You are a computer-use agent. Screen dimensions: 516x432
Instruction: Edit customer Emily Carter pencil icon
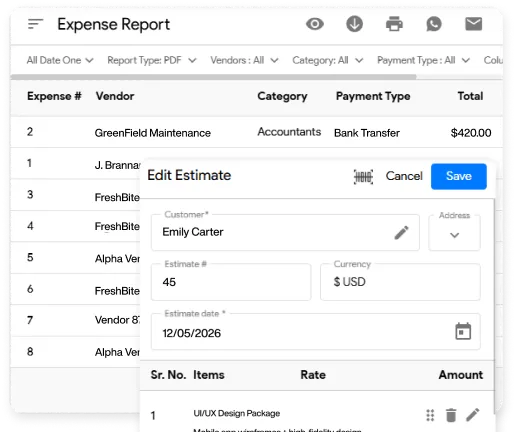pyautogui.click(x=401, y=233)
